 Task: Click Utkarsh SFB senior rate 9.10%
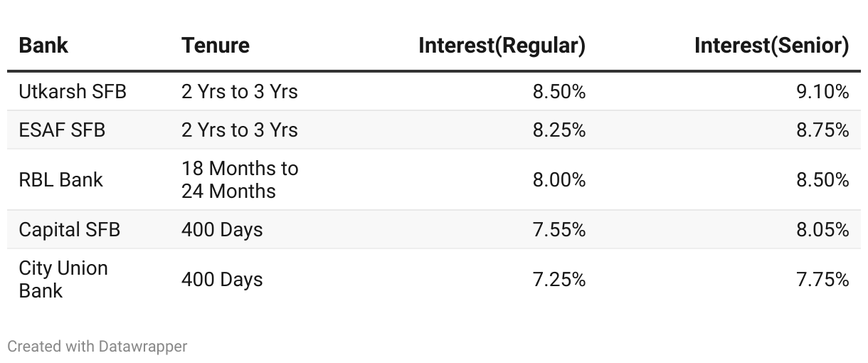[822, 92]
